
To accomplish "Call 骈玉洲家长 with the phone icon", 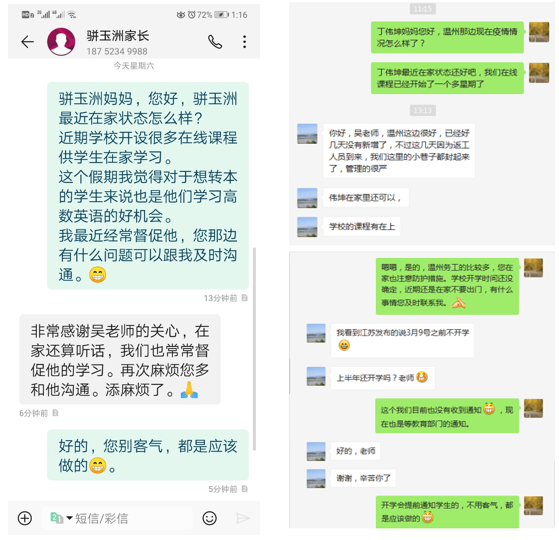I will 215,42.
